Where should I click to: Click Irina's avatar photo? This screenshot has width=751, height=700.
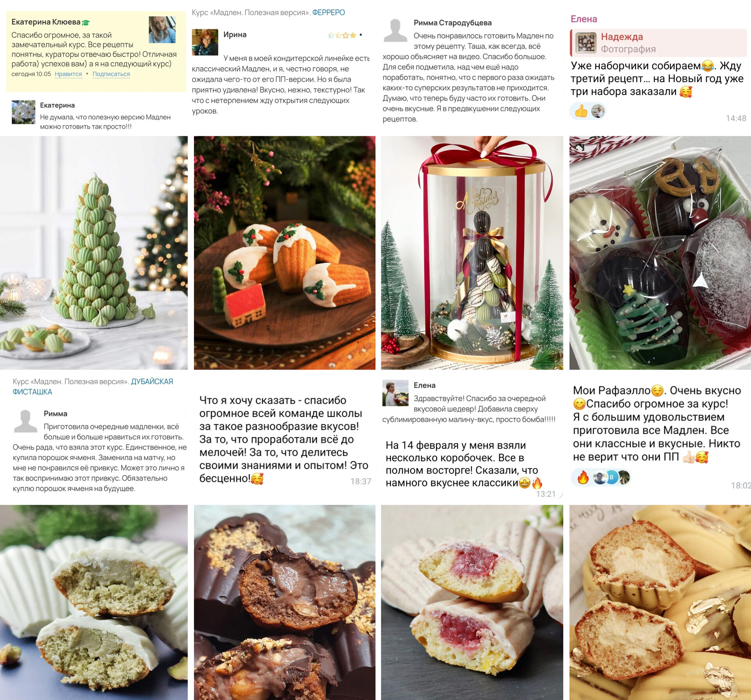pyautogui.click(x=205, y=42)
